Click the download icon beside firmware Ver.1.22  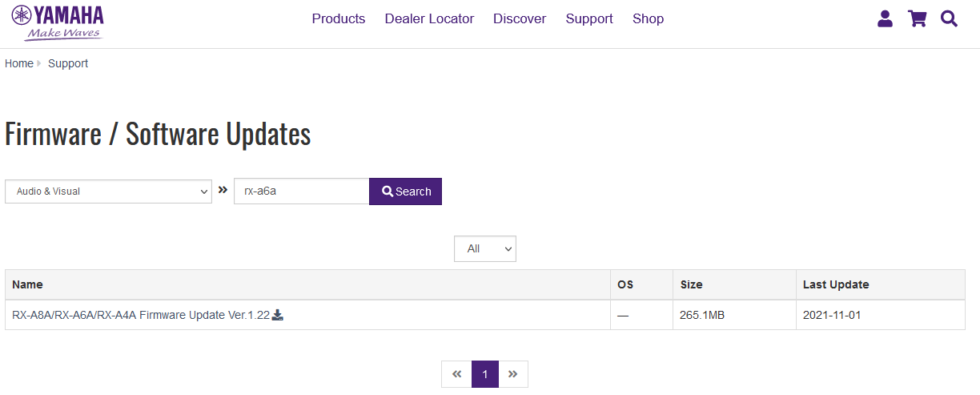[278, 315]
